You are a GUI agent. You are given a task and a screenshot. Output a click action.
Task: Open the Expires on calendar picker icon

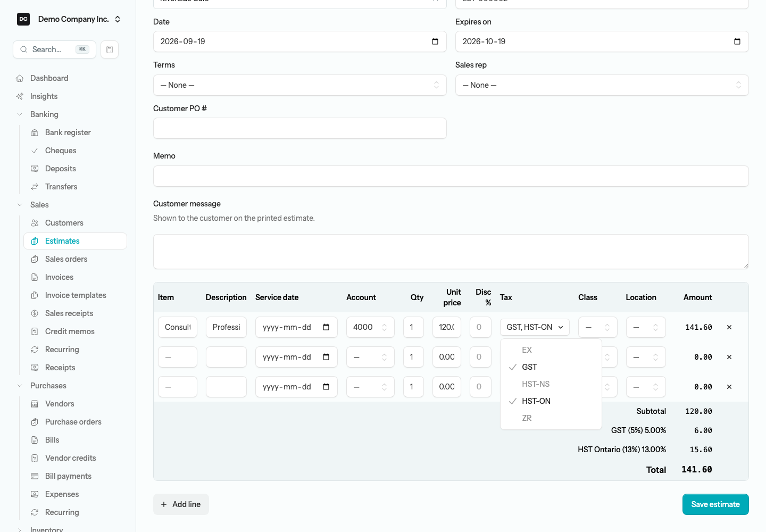point(737,41)
